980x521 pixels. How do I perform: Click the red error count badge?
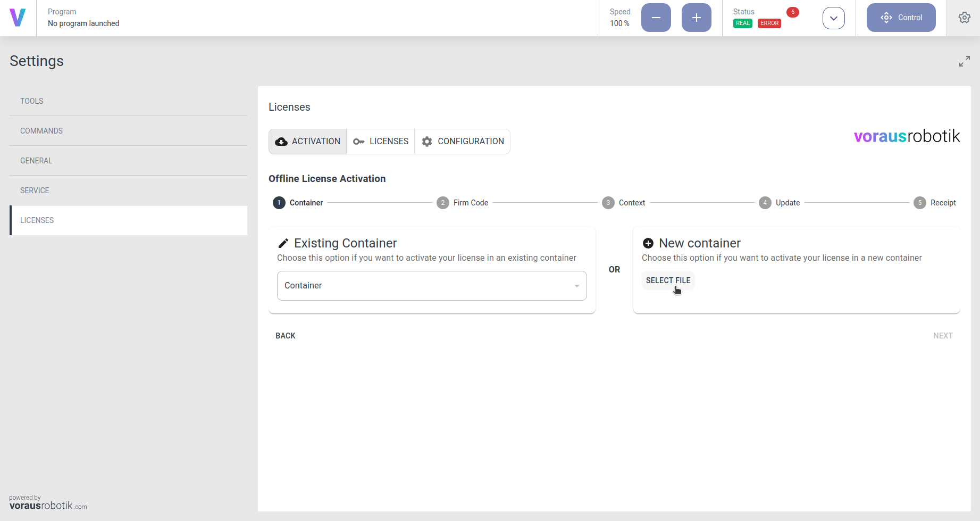pos(792,12)
